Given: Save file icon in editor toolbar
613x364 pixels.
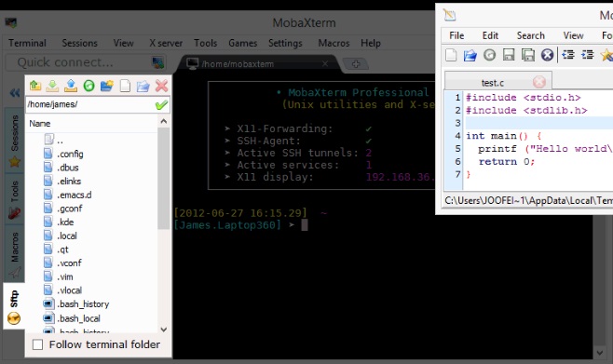Looking at the screenshot, I should (509, 55).
